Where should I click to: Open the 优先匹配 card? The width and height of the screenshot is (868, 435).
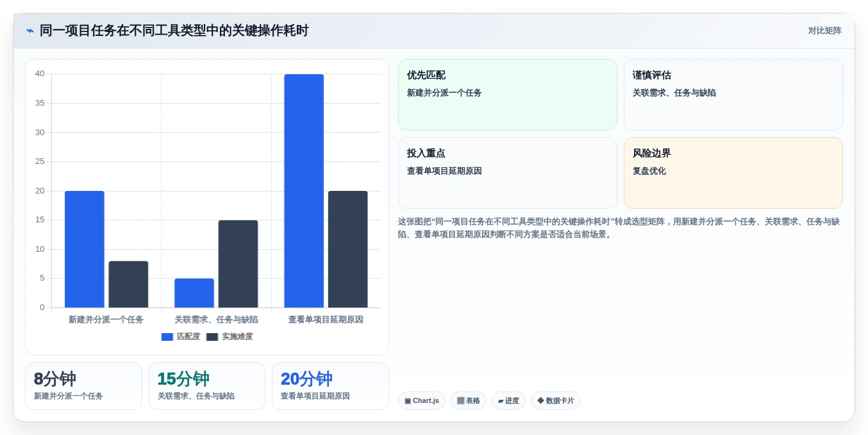[x=508, y=95]
